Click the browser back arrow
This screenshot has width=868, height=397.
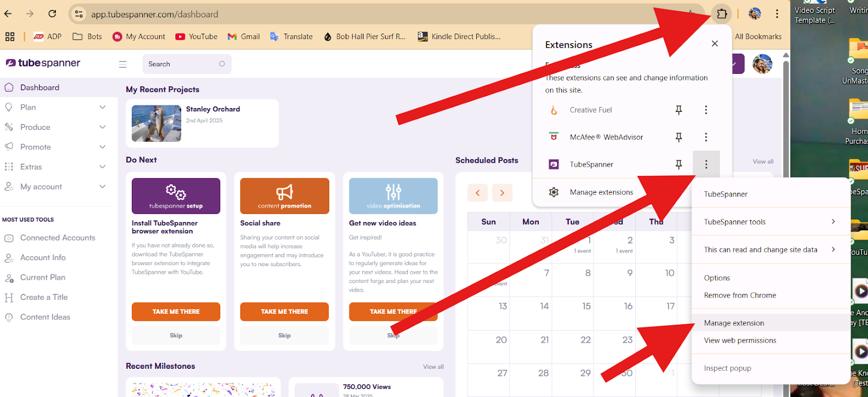[8, 14]
